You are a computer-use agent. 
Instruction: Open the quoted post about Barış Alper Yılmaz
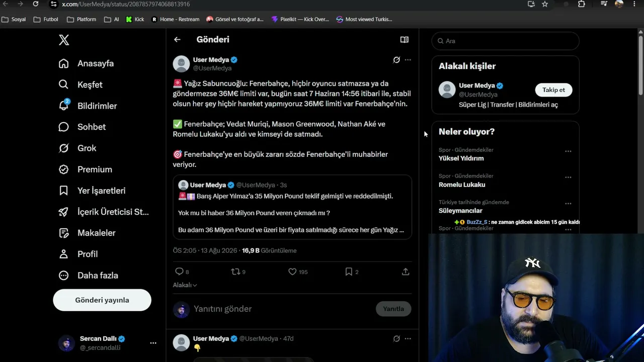(292, 207)
